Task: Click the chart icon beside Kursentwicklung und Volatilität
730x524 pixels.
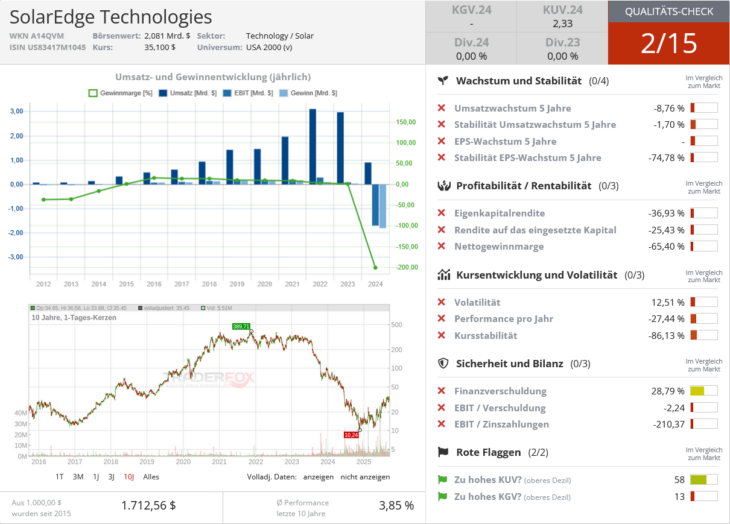Action: pos(444,275)
